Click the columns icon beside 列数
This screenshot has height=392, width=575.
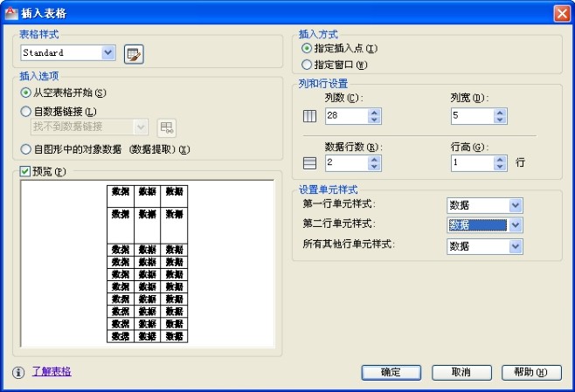308,116
